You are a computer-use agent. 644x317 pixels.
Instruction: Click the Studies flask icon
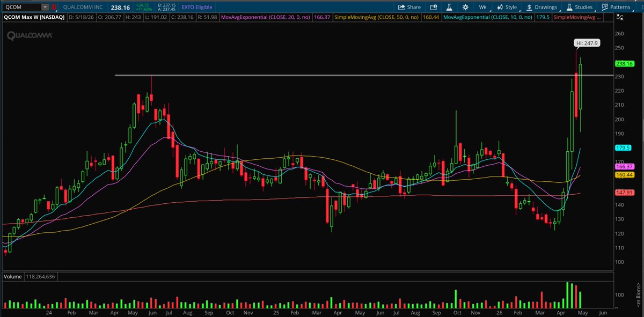[x=568, y=8]
